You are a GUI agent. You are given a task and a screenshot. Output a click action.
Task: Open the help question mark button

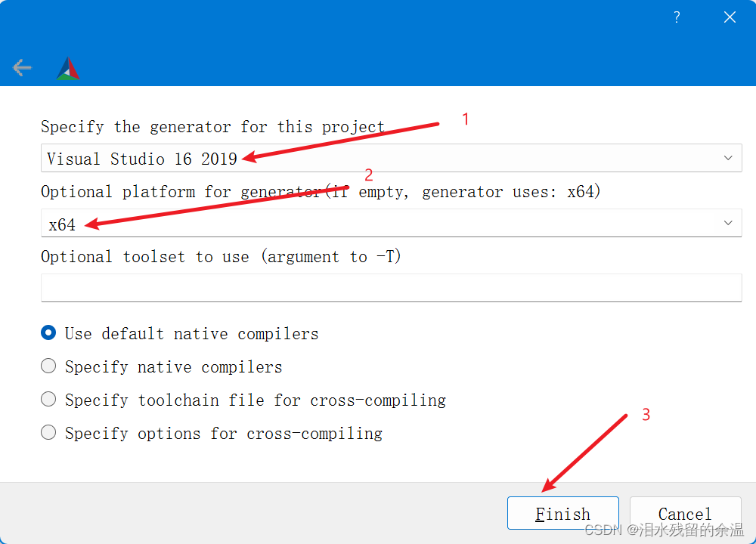[x=677, y=17]
